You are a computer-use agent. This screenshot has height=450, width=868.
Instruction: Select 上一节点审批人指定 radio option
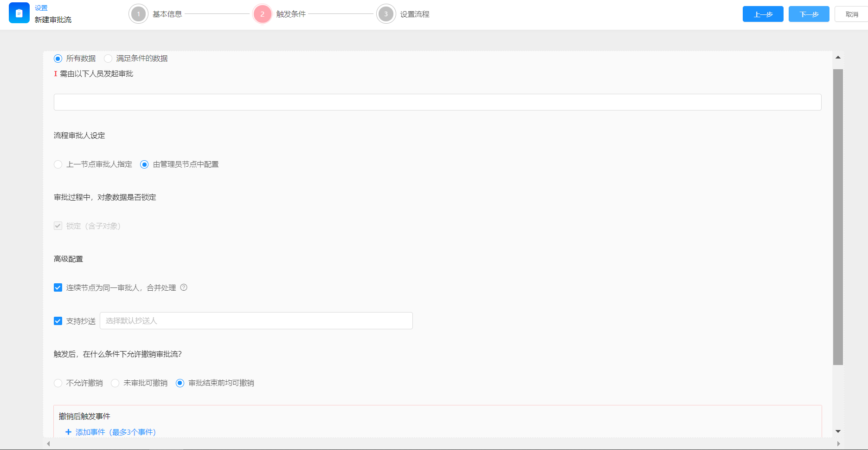(x=58, y=164)
